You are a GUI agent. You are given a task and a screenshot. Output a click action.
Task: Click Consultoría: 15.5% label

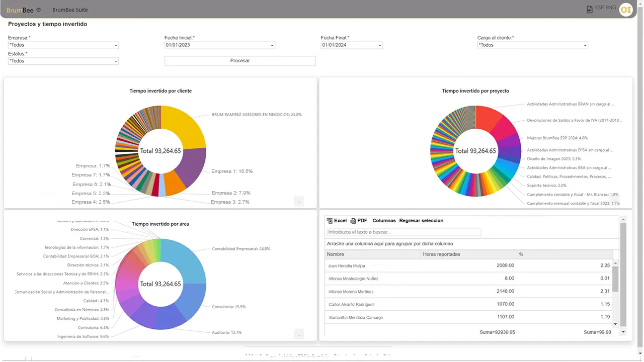(229, 307)
